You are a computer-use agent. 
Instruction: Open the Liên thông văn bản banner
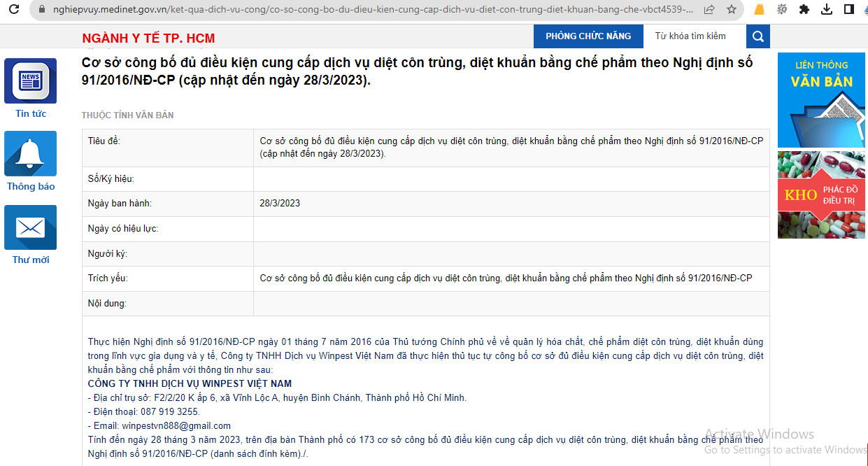tap(821, 100)
